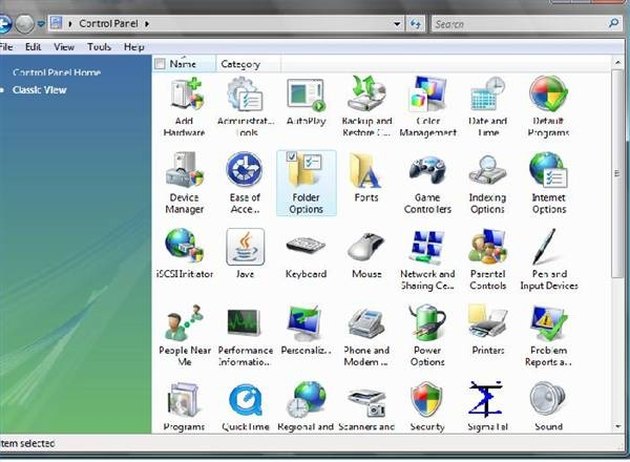Open People Near Me
Image resolution: width=630 pixels, height=462 pixels.
[184, 336]
